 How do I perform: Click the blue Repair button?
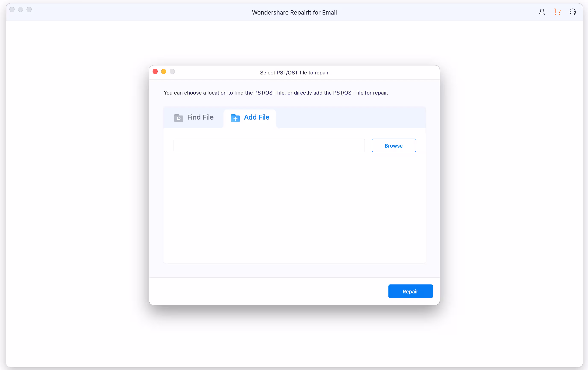pyautogui.click(x=410, y=291)
